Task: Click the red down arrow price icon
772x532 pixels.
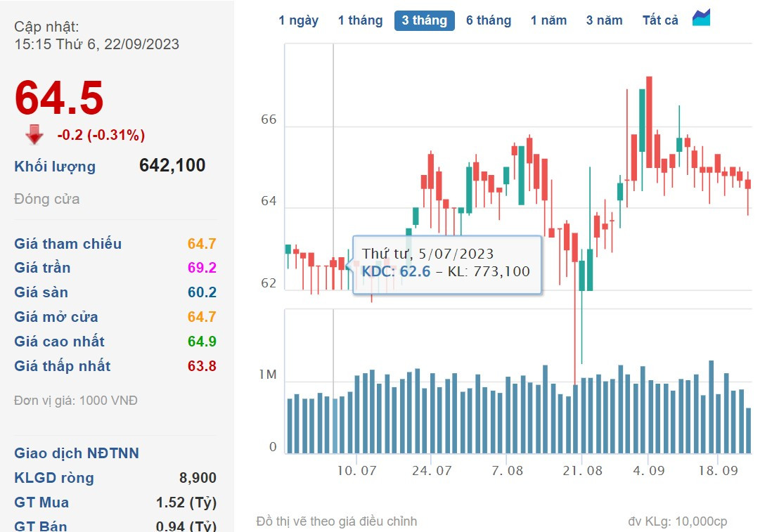Action: point(34,134)
